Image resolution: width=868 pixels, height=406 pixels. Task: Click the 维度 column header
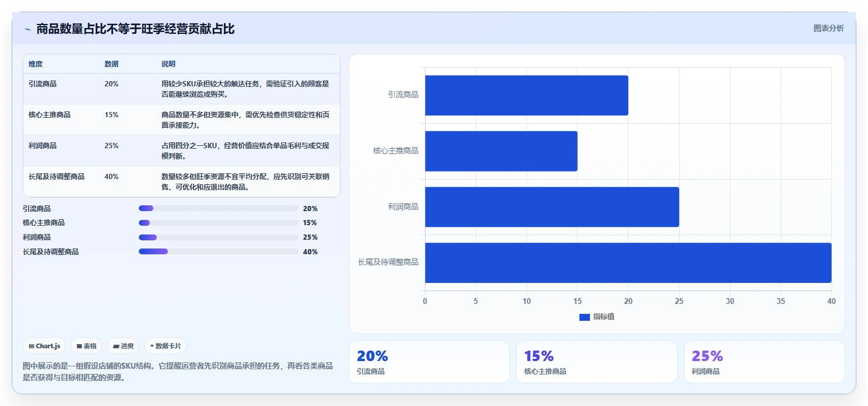point(36,64)
